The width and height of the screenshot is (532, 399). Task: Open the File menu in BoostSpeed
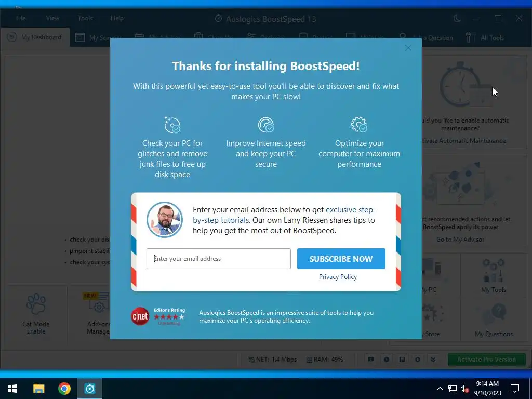point(21,18)
